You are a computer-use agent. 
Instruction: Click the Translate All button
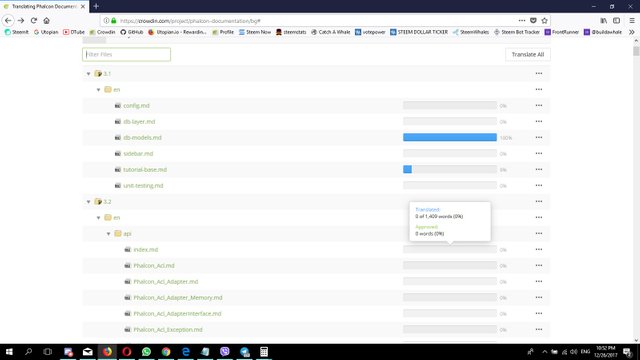tap(528, 54)
